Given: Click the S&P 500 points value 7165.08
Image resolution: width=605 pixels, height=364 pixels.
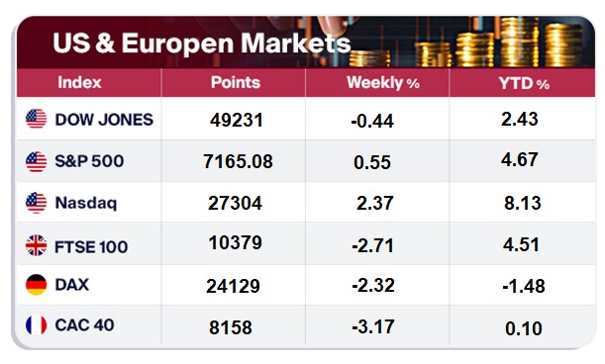Looking at the screenshot, I should [x=238, y=161].
